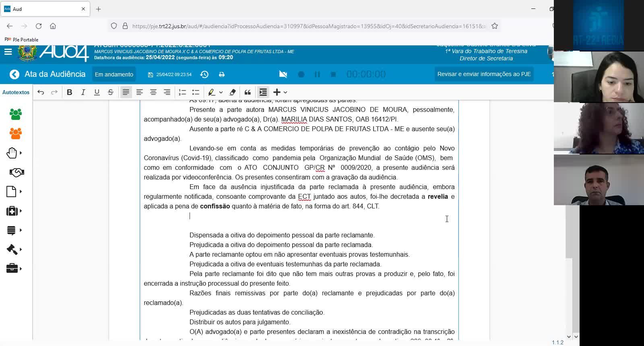Apply the text highlight marker

pos(211,92)
